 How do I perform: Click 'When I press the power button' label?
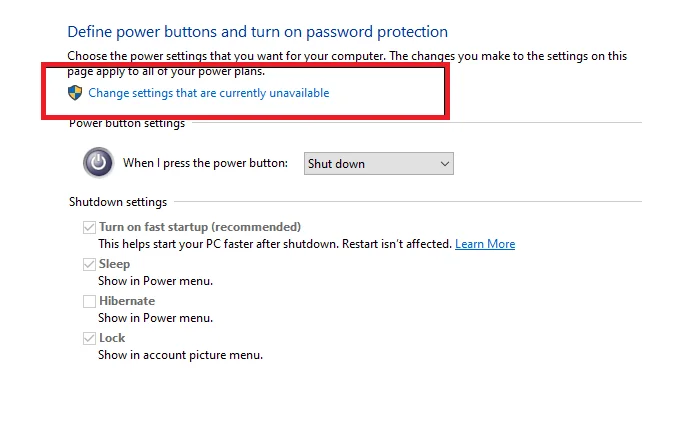point(205,163)
